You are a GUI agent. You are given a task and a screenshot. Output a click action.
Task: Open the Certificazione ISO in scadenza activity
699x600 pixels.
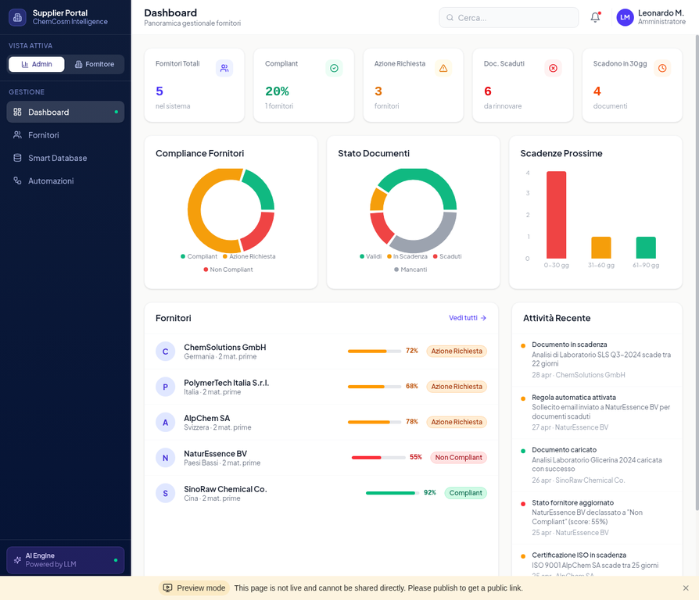(x=597, y=562)
